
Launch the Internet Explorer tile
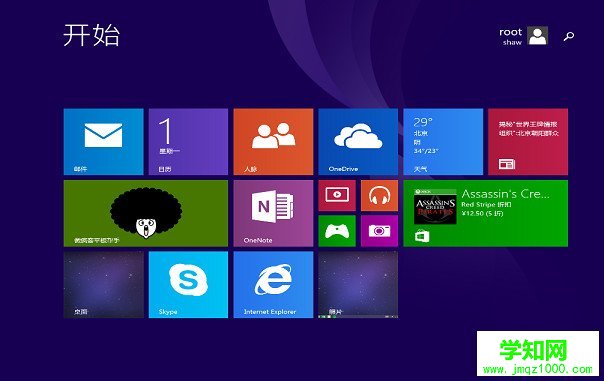(x=273, y=285)
